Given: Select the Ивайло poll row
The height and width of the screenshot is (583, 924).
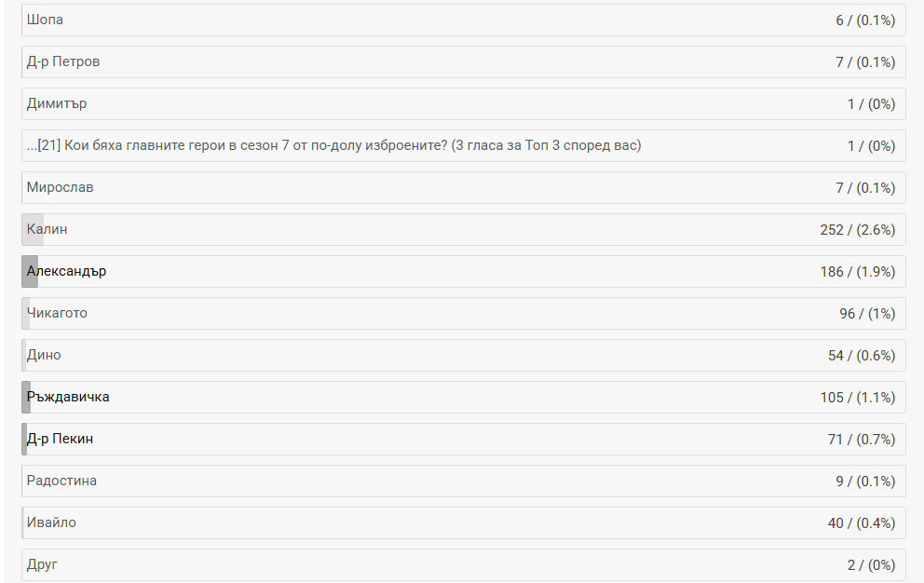Looking at the screenshot, I should [x=463, y=523].
